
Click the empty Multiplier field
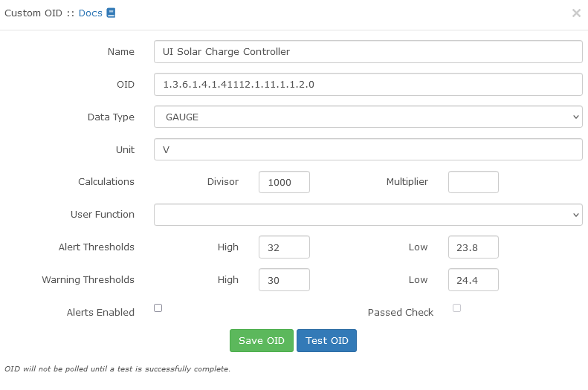click(473, 182)
